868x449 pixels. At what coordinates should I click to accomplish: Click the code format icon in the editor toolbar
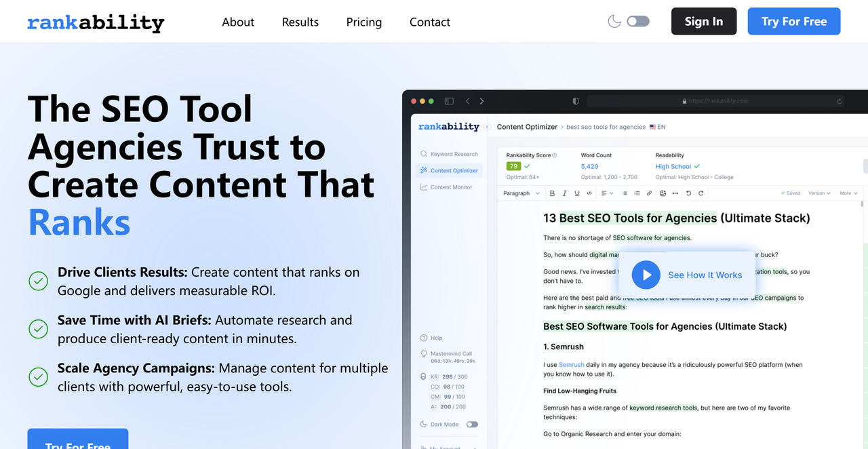(589, 193)
